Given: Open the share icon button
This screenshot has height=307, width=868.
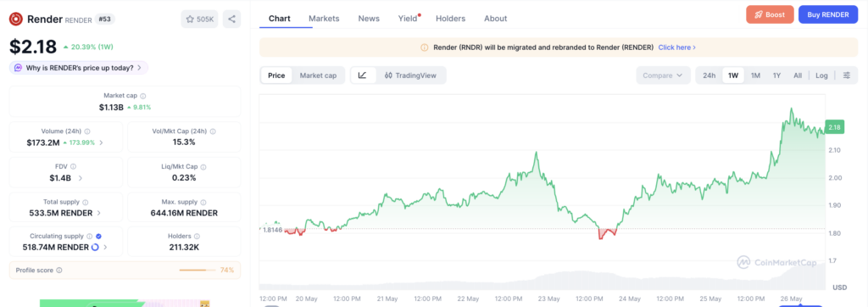Looking at the screenshot, I should (231, 19).
